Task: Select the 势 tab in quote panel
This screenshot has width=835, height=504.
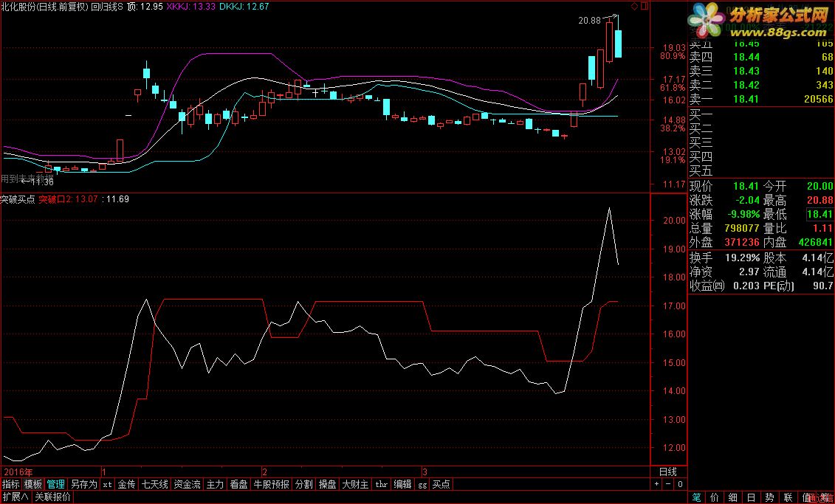Action: (x=770, y=497)
